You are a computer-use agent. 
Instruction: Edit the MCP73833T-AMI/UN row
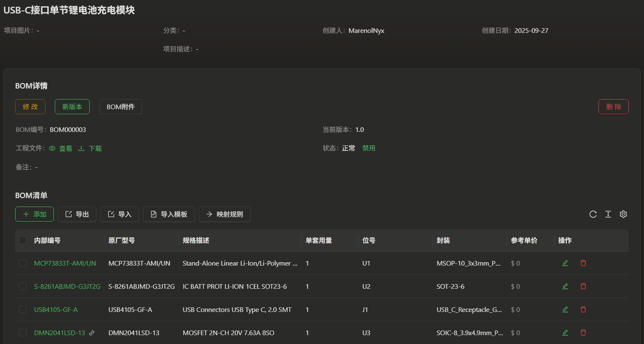click(565, 263)
